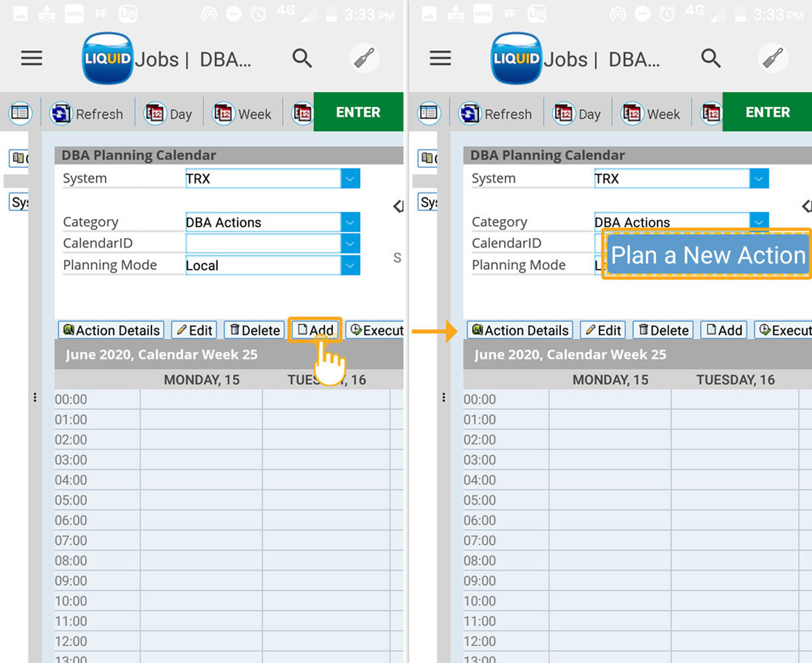Expand System dropdown arrow in left screen

coord(350,179)
